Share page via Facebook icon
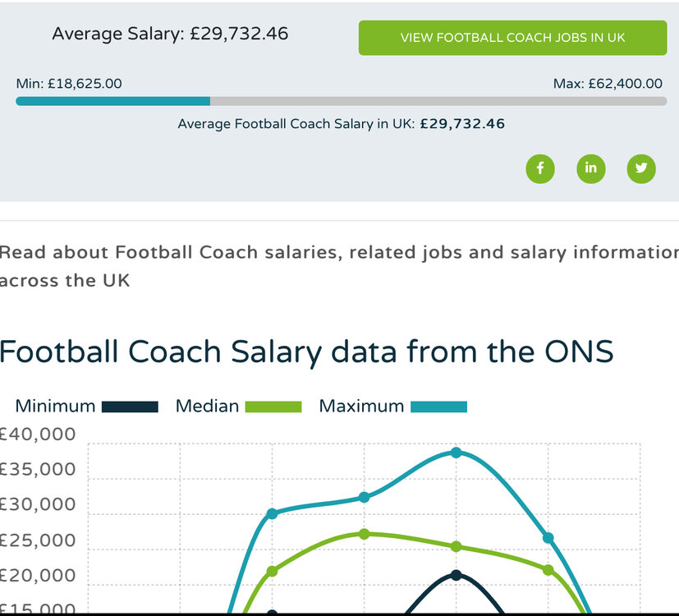This screenshot has width=679, height=616. pyautogui.click(x=540, y=168)
